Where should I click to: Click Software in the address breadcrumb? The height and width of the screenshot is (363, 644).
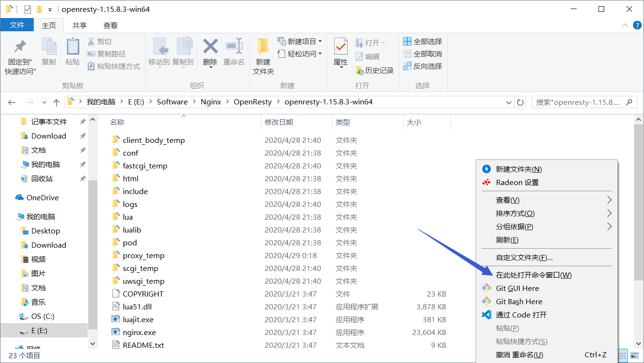tap(172, 102)
